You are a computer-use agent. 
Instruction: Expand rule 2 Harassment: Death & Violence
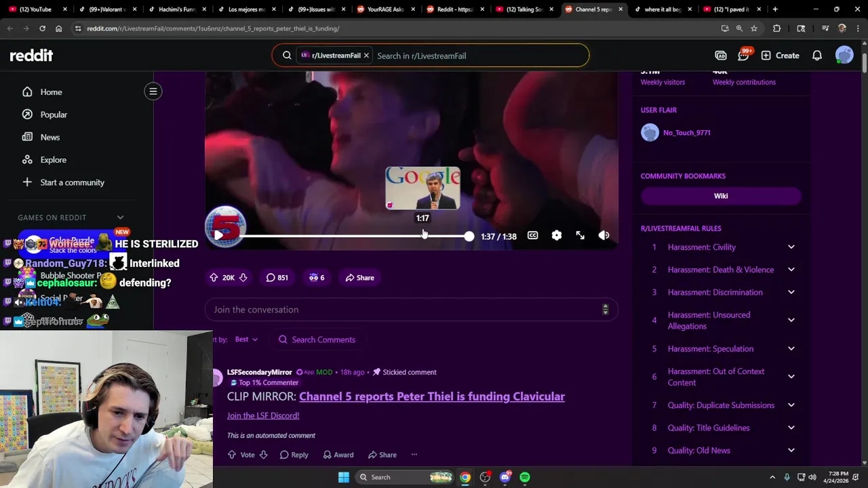tap(791, 270)
